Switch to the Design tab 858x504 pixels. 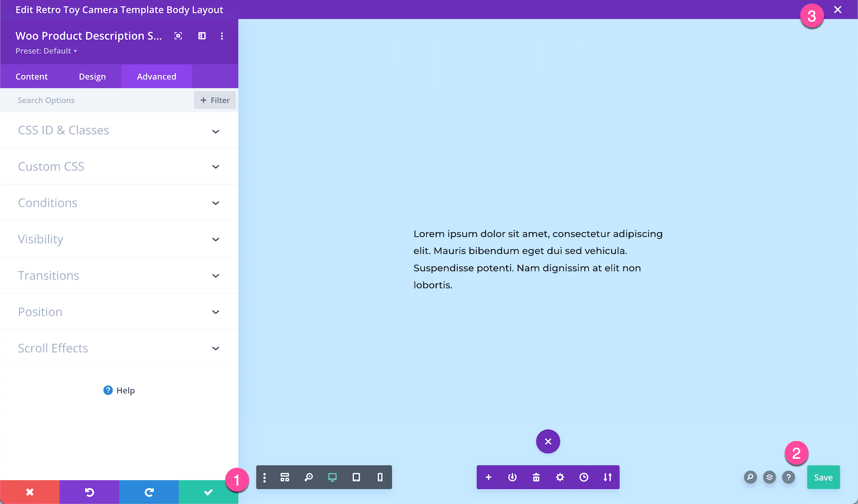92,76
